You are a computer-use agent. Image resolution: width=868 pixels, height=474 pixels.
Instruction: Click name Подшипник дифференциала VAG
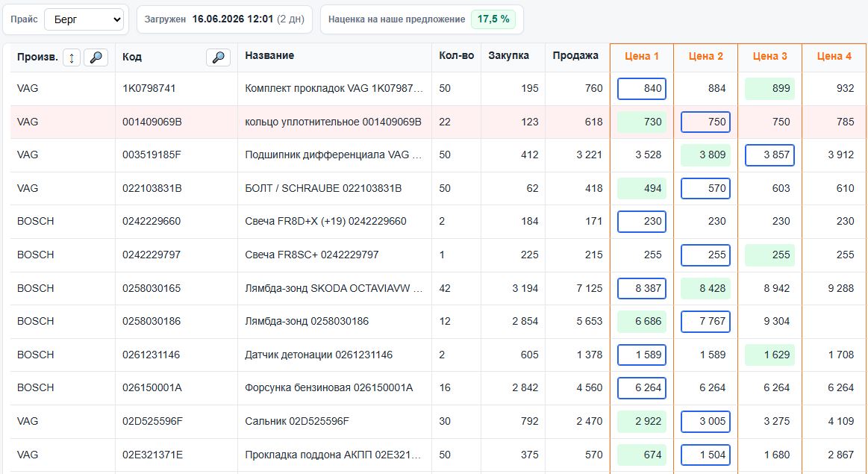(x=334, y=155)
